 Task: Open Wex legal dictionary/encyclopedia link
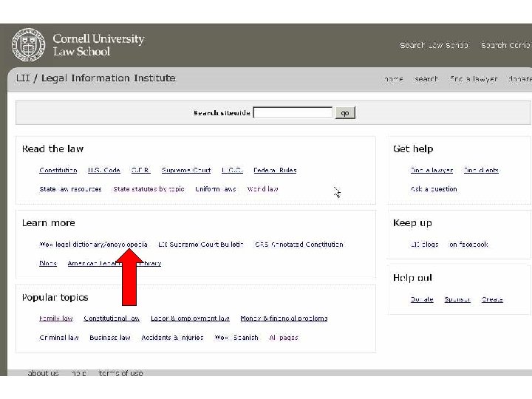pyautogui.click(x=93, y=245)
